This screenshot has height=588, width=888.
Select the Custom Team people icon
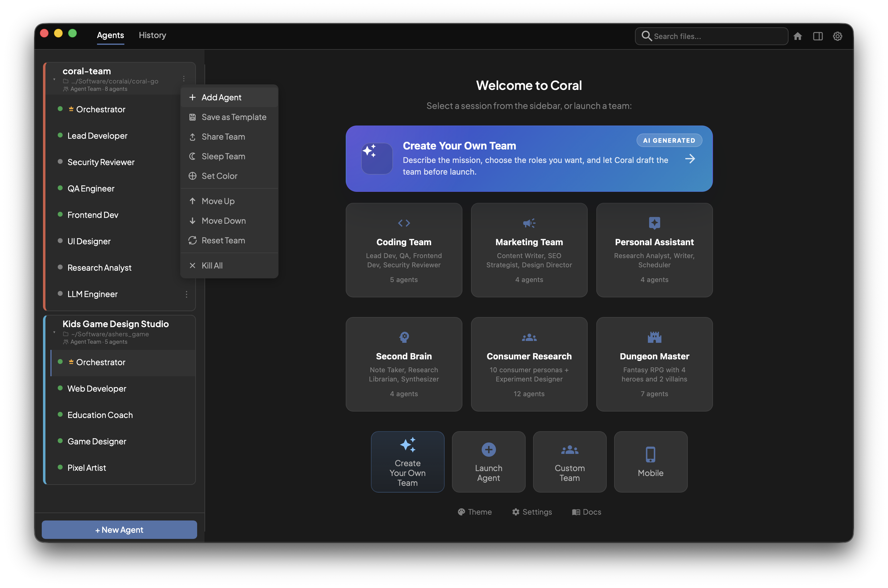(x=570, y=450)
